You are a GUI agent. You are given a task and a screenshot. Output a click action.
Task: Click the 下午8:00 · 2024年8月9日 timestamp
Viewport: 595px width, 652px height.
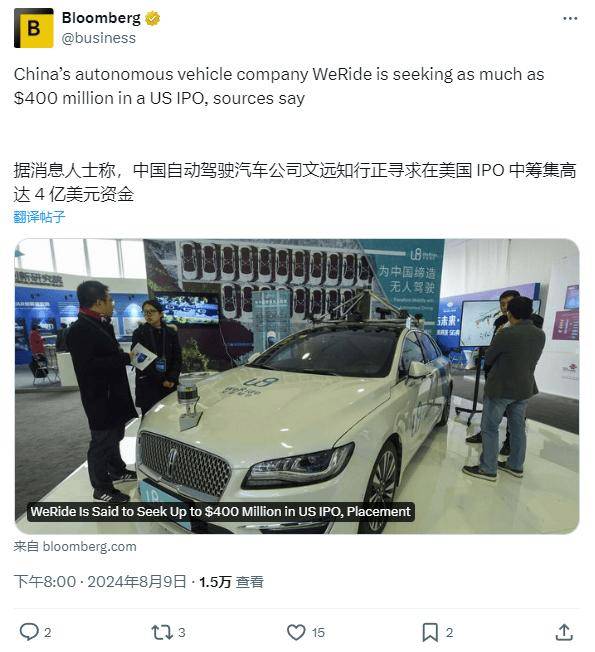click(x=100, y=581)
